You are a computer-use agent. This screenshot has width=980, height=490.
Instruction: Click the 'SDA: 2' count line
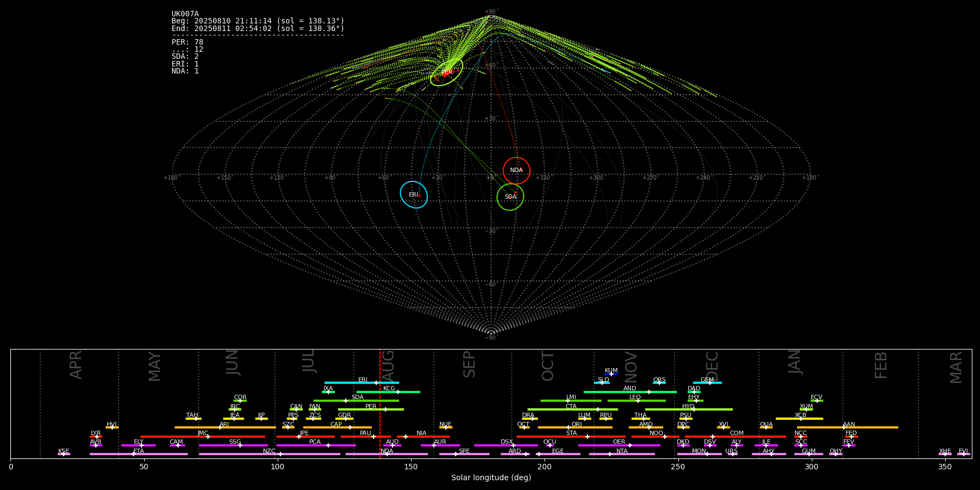pyautogui.click(x=185, y=57)
